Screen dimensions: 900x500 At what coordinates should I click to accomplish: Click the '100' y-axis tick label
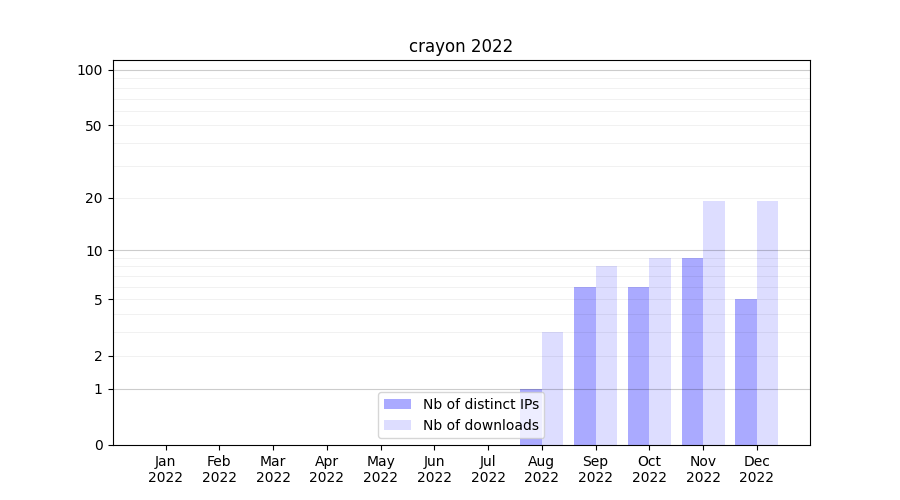(90, 70)
